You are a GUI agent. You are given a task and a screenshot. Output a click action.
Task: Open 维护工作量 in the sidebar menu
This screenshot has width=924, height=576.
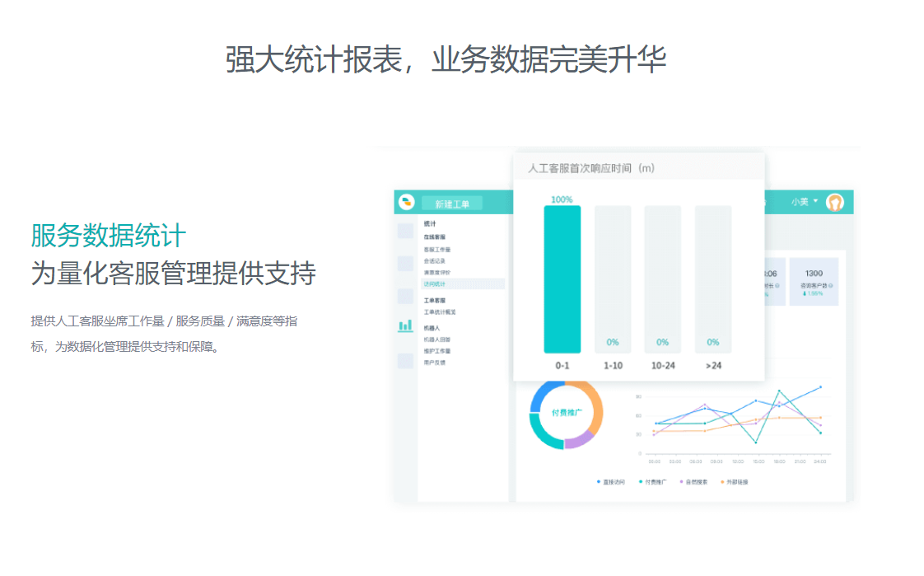coord(437,351)
